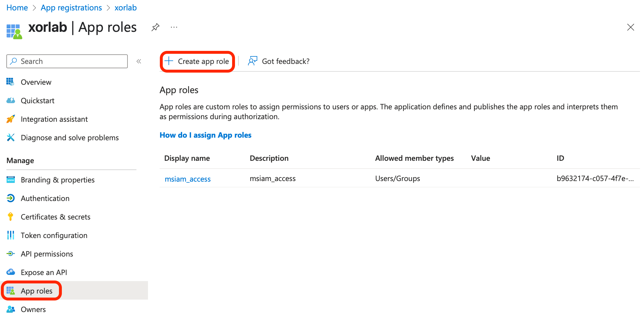This screenshot has height=321, width=644.
Task: Open the msiam_access role link
Action: point(188,179)
